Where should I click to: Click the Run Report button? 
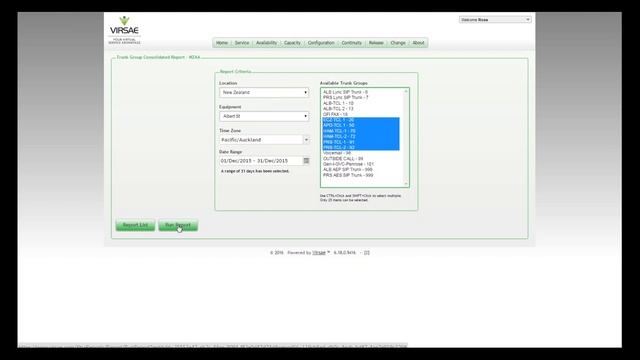pos(178,225)
